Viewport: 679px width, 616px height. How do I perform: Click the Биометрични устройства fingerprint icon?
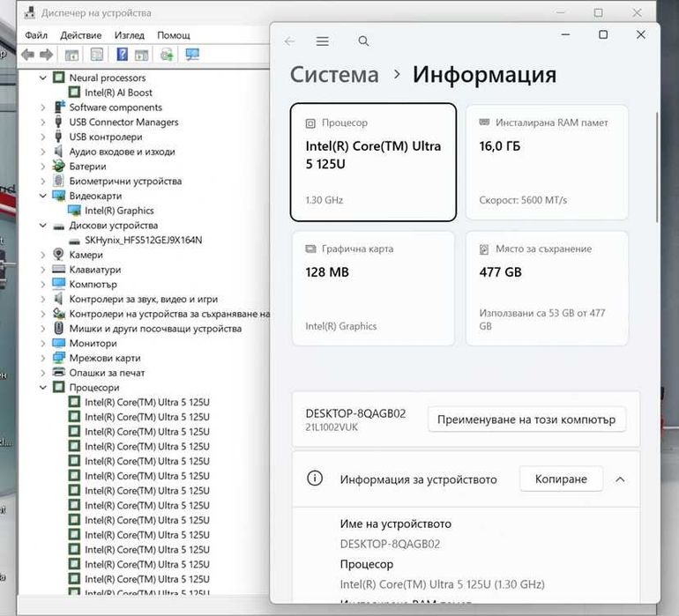pos(58,181)
